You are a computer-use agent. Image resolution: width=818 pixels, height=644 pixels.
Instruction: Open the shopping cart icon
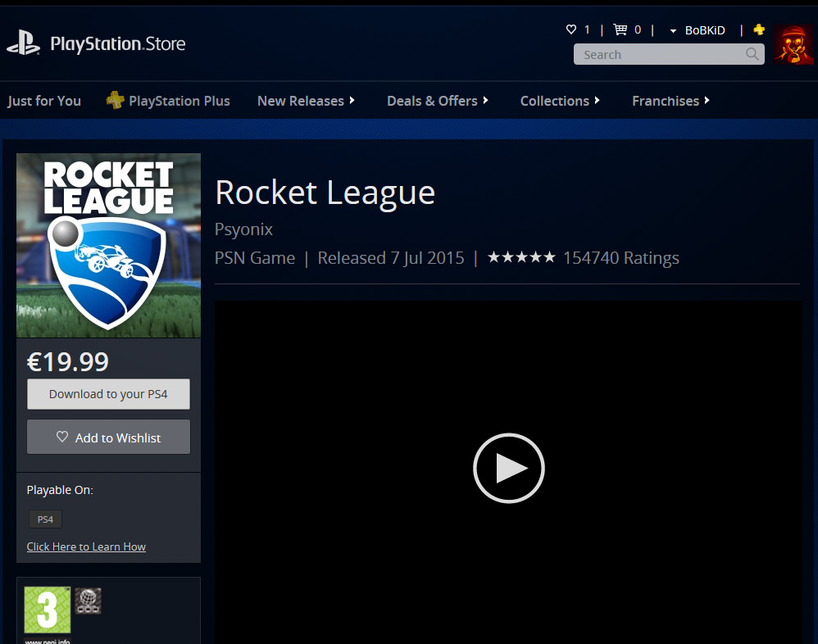coord(620,29)
